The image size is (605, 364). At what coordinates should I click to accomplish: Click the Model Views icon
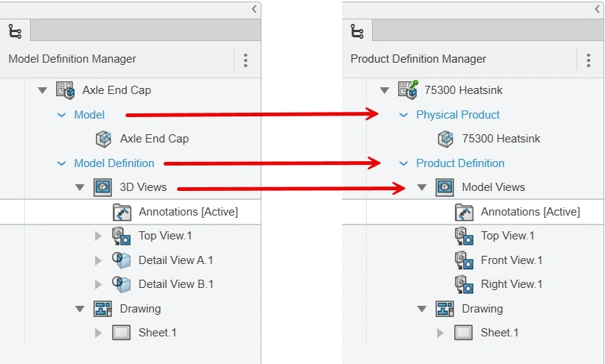(x=444, y=187)
